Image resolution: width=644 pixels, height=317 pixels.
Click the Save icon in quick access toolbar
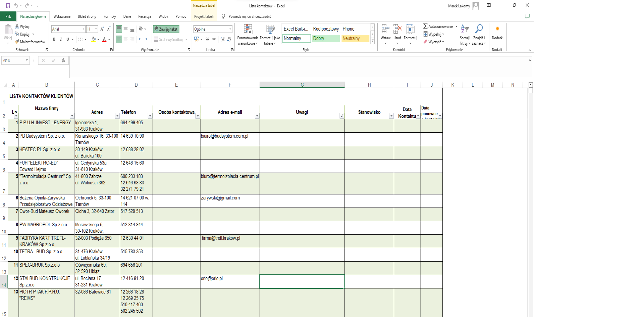click(x=8, y=6)
